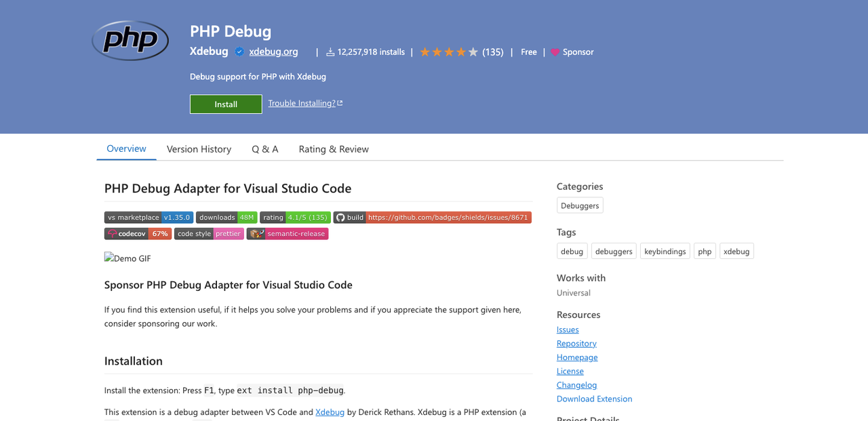Click the PHP logo image
The image size is (868, 421).
[130, 41]
